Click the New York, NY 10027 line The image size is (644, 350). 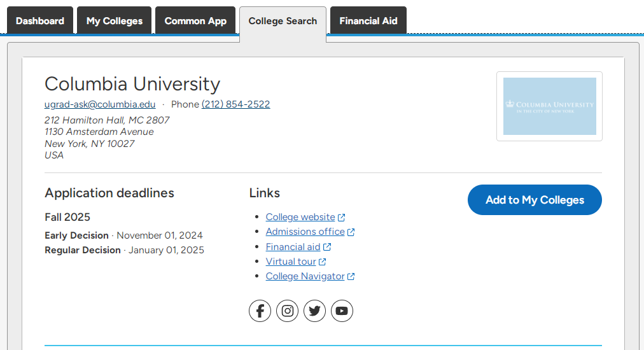point(90,144)
